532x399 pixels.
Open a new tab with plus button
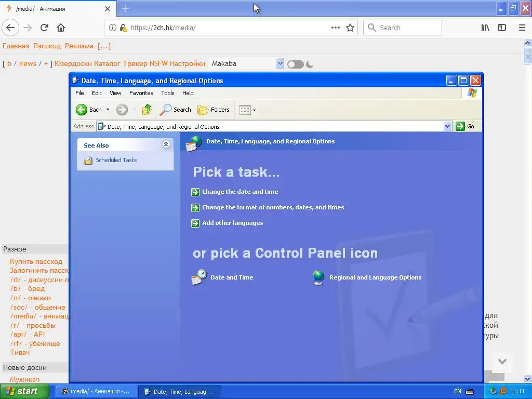coord(125,8)
